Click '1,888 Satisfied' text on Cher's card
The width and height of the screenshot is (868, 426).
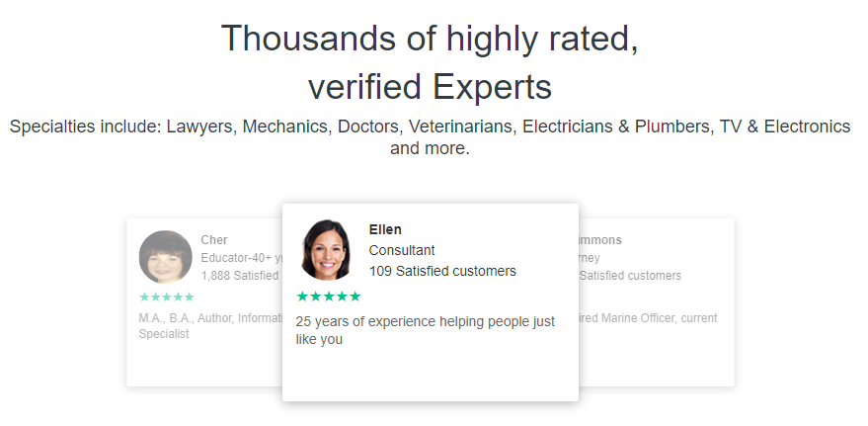[241, 276]
